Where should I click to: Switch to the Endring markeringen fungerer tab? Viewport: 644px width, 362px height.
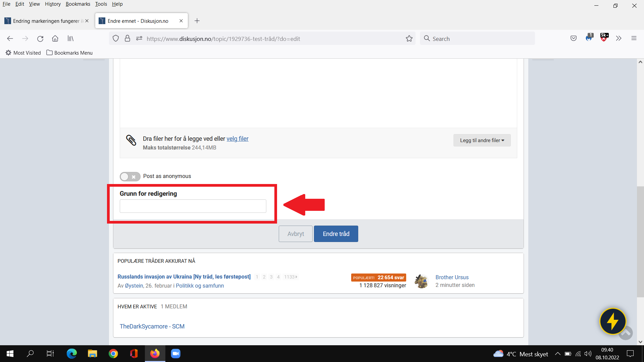coord(46,21)
